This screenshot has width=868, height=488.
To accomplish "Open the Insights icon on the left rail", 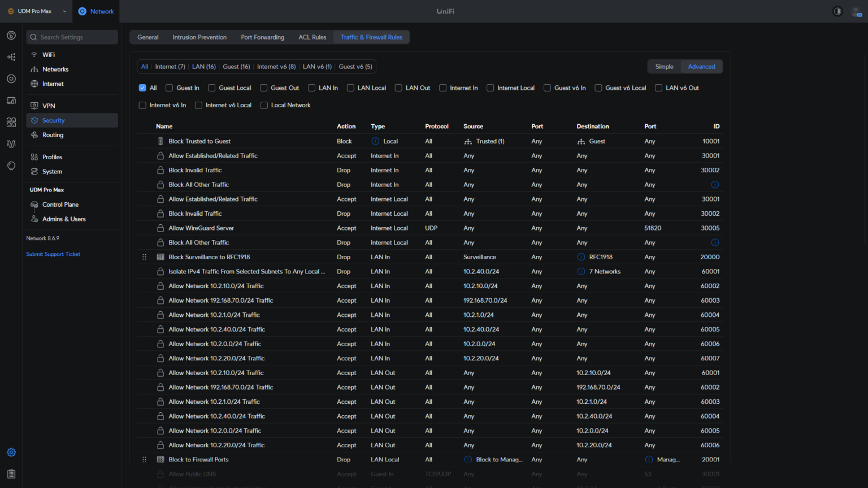I will 11,144.
